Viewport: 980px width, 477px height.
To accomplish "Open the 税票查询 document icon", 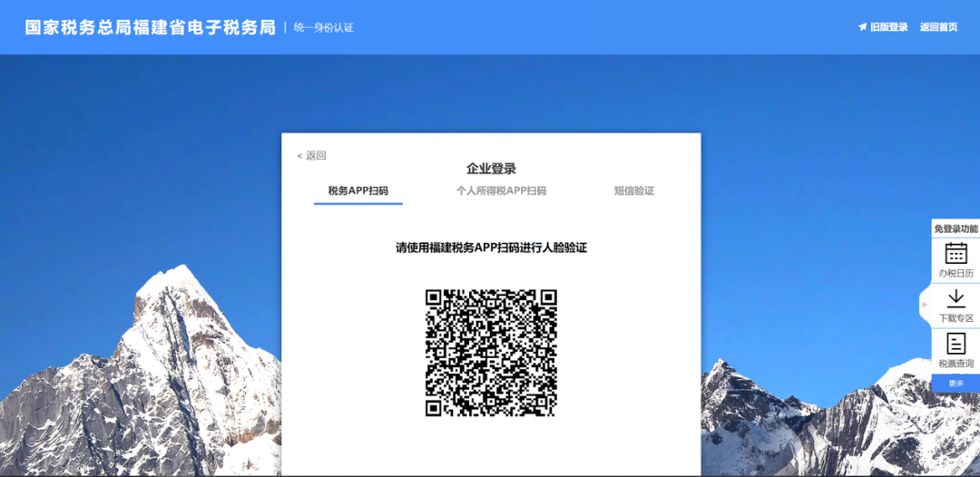I will click(x=955, y=344).
